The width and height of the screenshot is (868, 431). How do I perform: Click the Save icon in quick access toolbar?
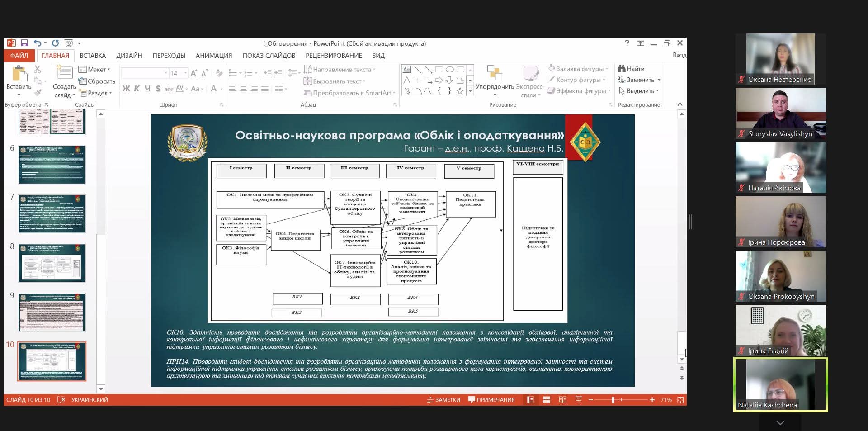coord(24,43)
